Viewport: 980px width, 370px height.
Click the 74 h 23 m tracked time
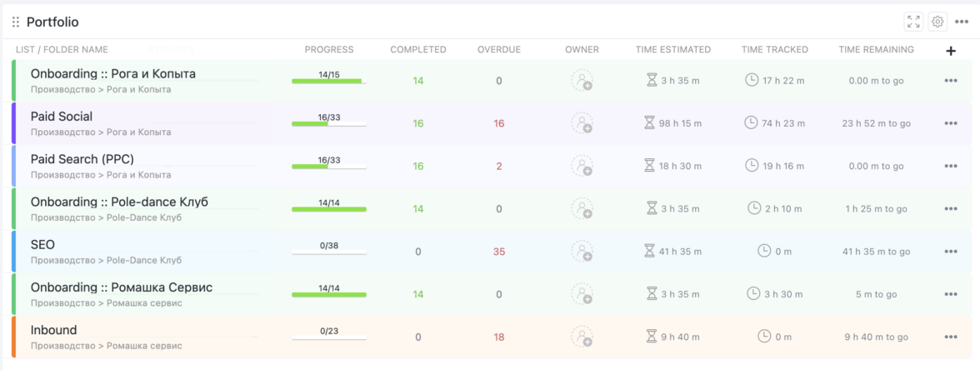click(x=783, y=123)
